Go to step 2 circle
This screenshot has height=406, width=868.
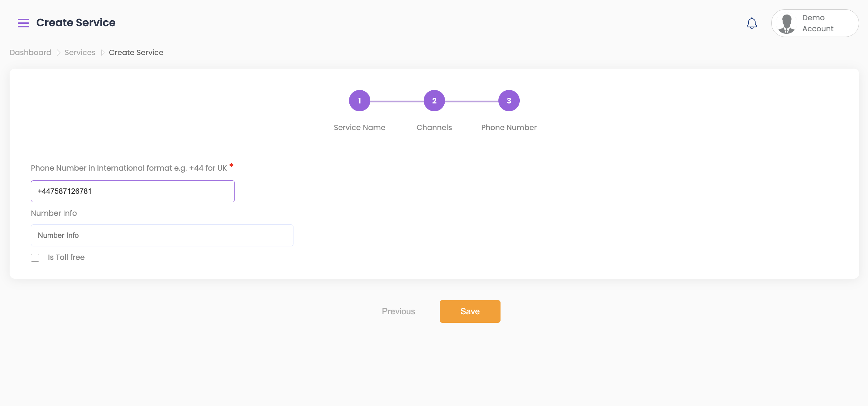434,101
